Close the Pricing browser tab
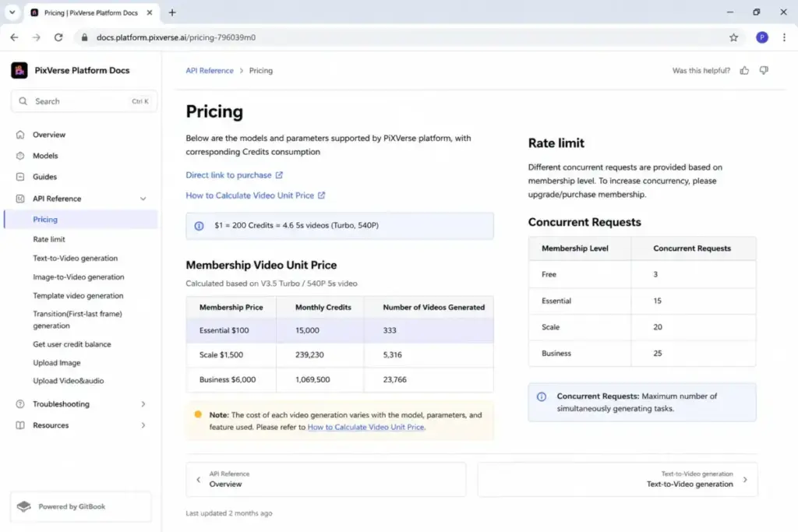Screen dimensions: 798x532 [150, 12]
